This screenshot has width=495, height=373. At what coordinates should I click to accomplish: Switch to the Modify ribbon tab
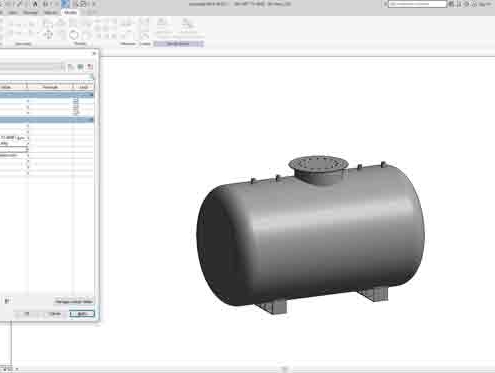point(70,12)
